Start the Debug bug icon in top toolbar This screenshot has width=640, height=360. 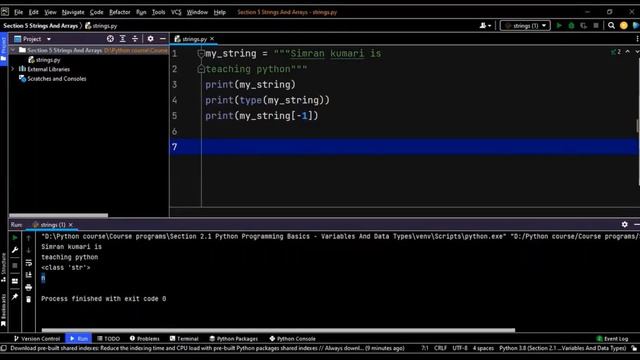point(571,25)
